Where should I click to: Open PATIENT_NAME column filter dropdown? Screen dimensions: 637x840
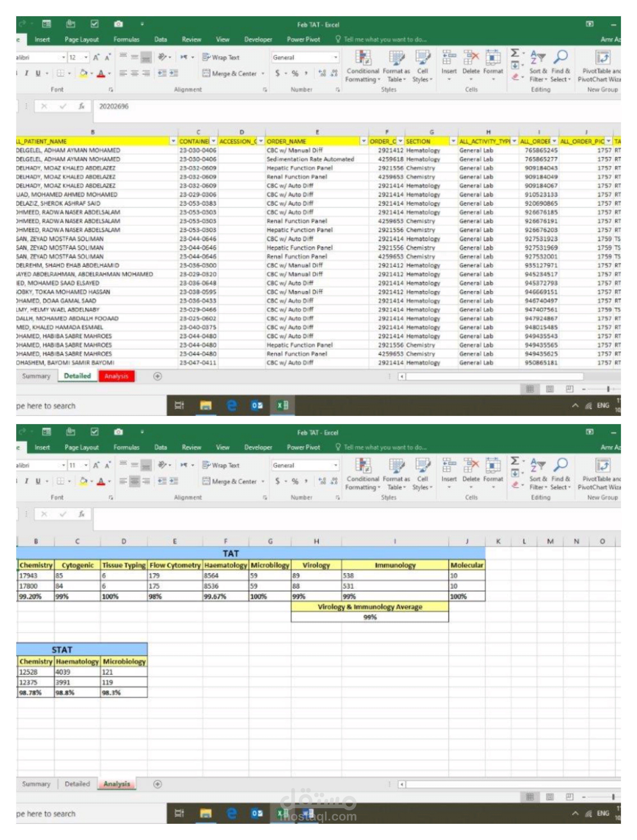tap(173, 141)
